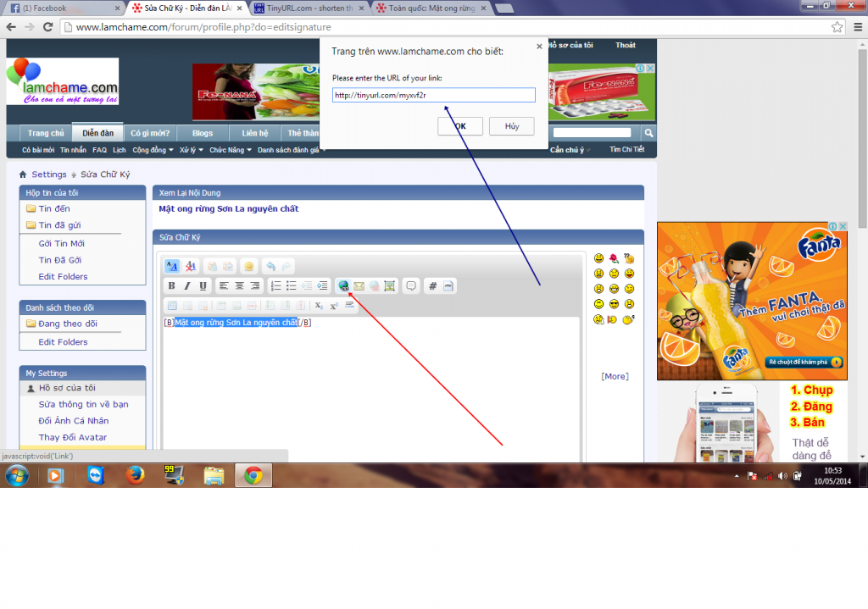This screenshot has height=609, width=868.
Task: Switch to the TinyURL browser tab
Action: click(x=309, y=8)
